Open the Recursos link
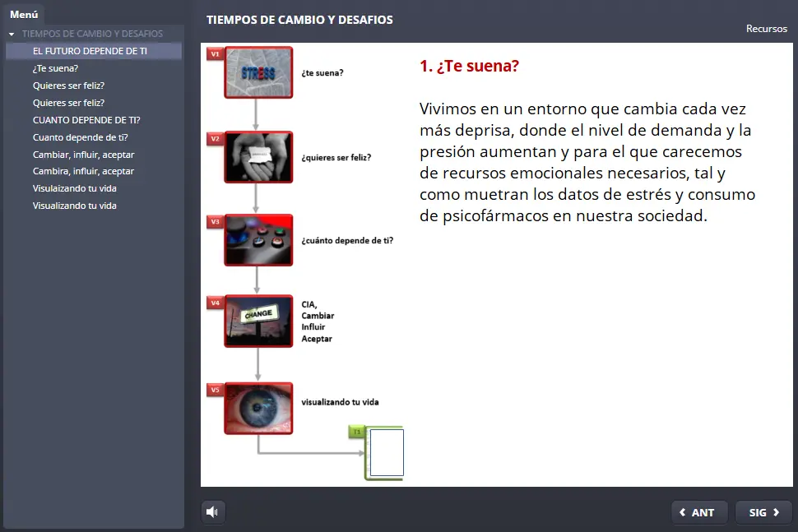This screenshot has height=532, width=798. coord(766,29)
